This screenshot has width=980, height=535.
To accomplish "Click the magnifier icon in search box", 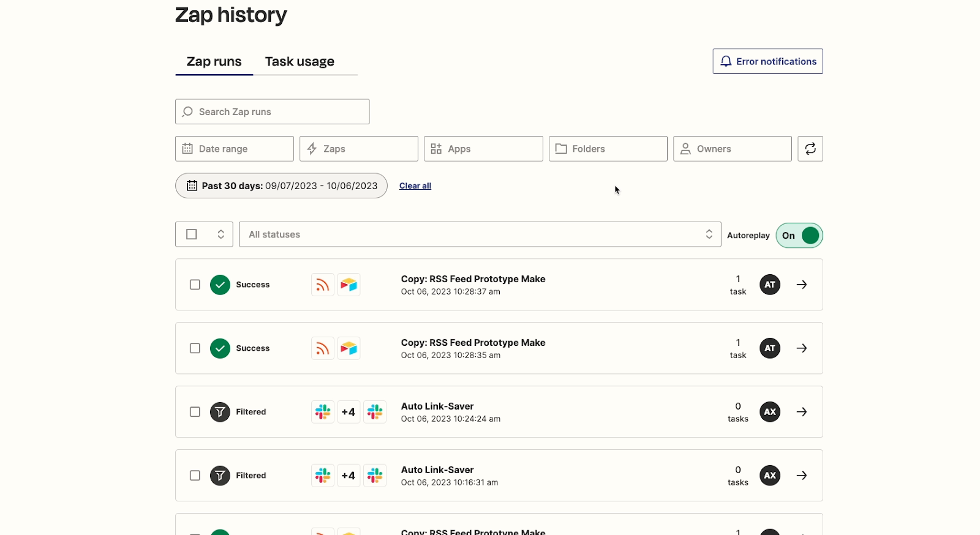I will pos(187,111).
